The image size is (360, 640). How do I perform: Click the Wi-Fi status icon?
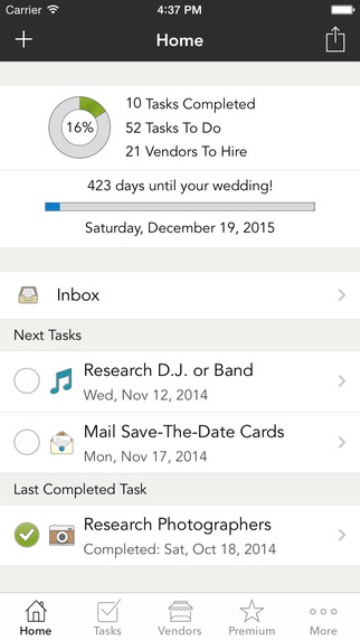(x=53, y=10)
